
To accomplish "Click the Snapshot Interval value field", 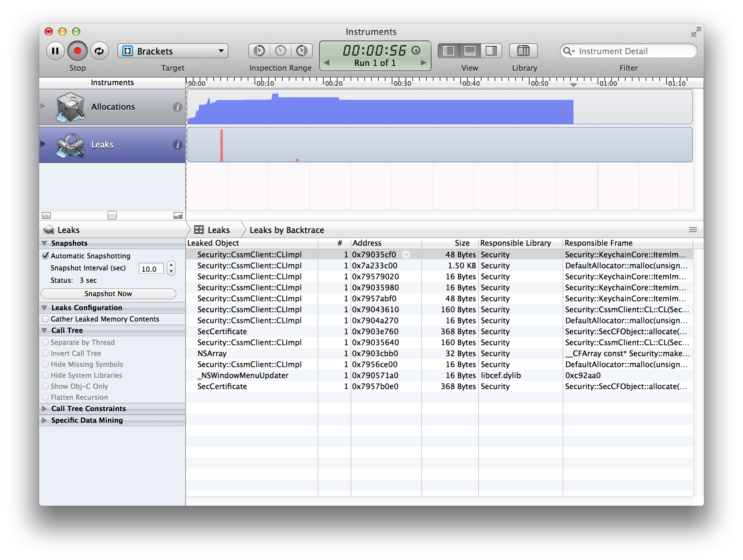I will tap(151, 269).
